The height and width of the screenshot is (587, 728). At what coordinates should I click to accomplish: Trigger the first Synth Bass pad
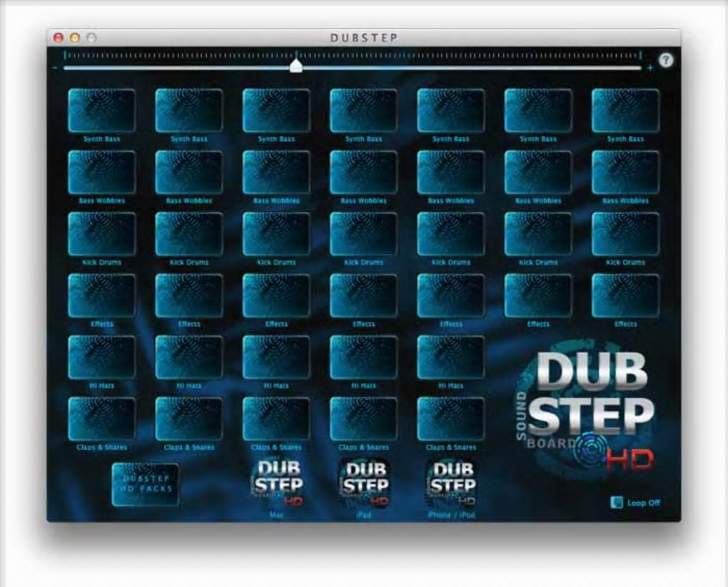click(x=101, y=111)
